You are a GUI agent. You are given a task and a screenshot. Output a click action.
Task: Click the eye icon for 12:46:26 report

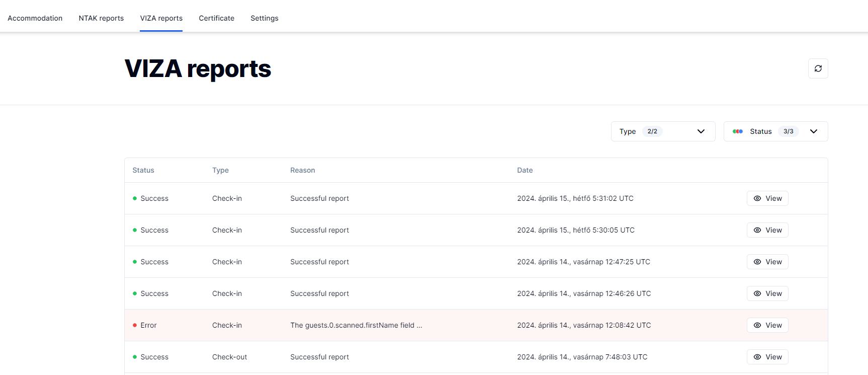coord(757,293)
